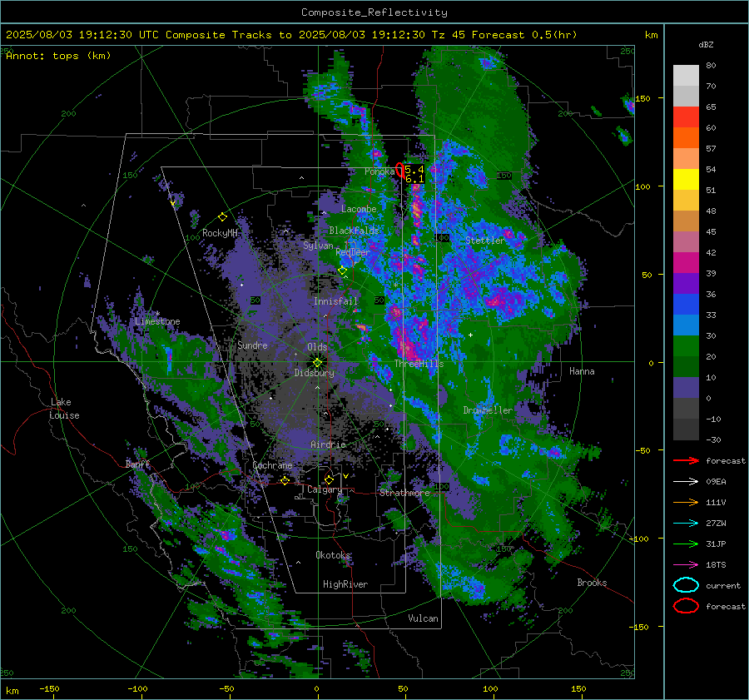
Task: Click the Banff town label
Action: coord(137,464)
